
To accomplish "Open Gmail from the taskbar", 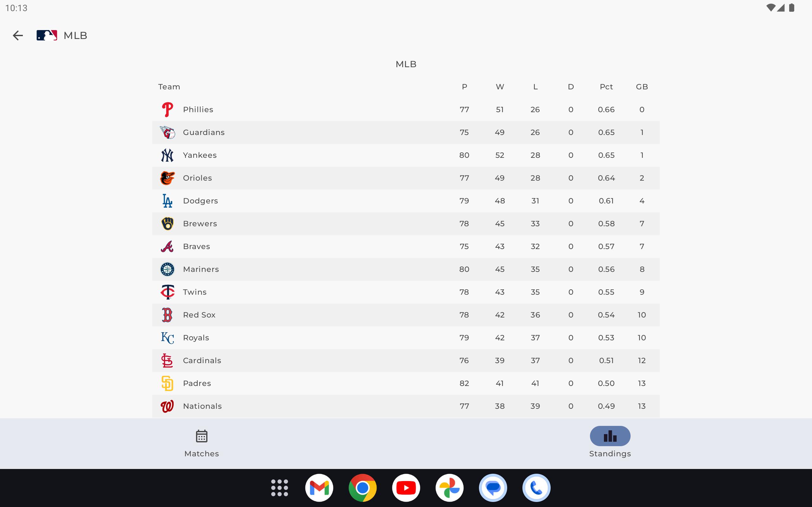I will click(x=319, y=488).
